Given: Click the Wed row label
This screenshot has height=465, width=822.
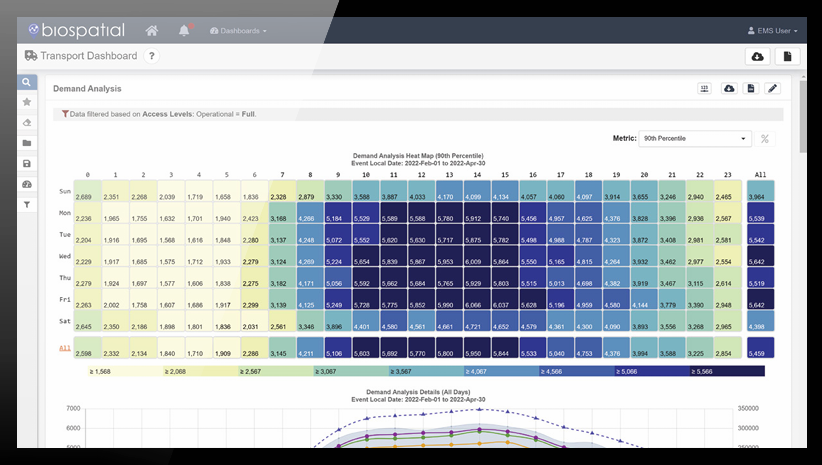Looking at the screenshot, I should click(65, 256).
